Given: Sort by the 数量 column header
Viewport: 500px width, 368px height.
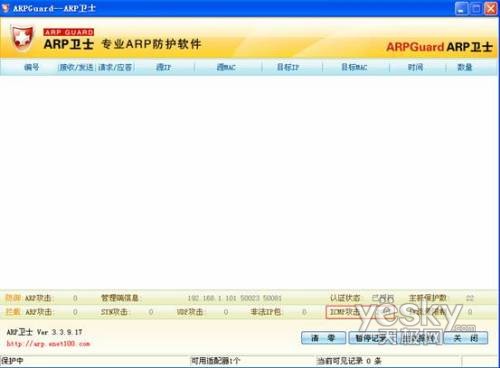Looking at the screenshot, I should point(465,67).
